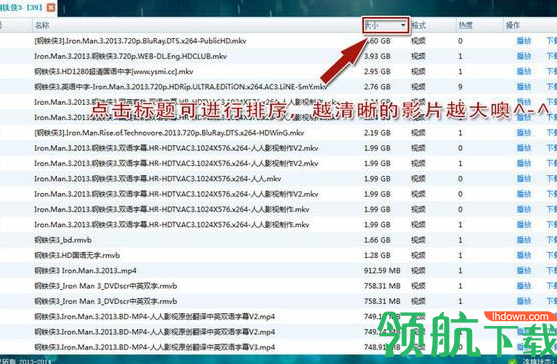Click the 1.66 GB size cell

(x=377, y=240)
